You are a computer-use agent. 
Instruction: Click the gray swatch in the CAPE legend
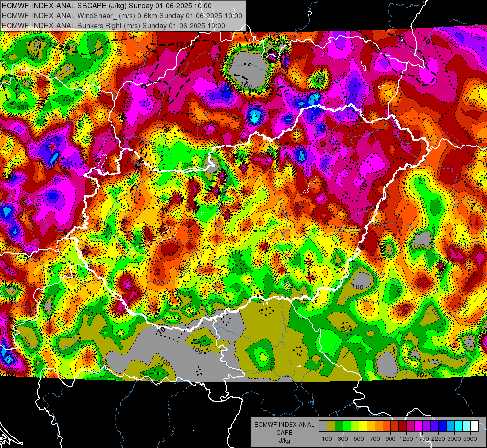pyautogui.click(x=323, y=426)
